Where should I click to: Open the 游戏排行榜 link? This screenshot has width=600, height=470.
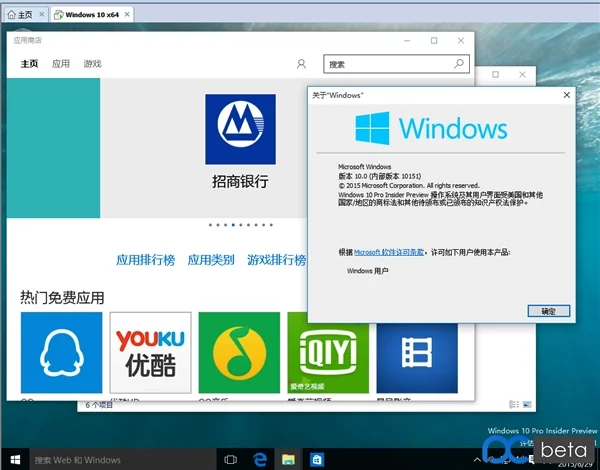tap(276, 260)
